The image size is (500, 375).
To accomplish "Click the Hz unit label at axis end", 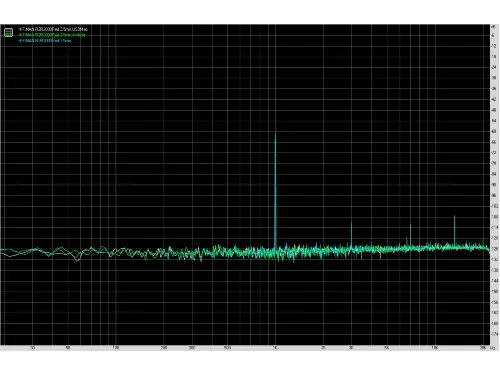I will click(x=493, y=348).
